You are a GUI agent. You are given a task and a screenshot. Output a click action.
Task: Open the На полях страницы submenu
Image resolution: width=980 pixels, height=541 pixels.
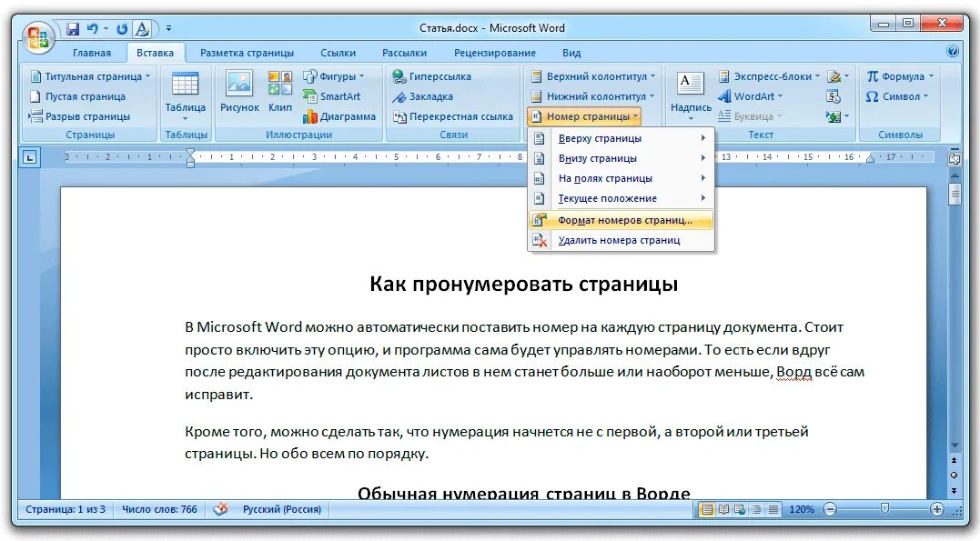click(x=621, y=178)
